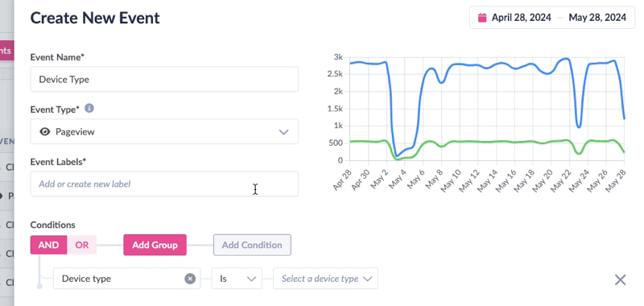
Task: Select the April 28, 2024 start date
Action: [521, 17]
